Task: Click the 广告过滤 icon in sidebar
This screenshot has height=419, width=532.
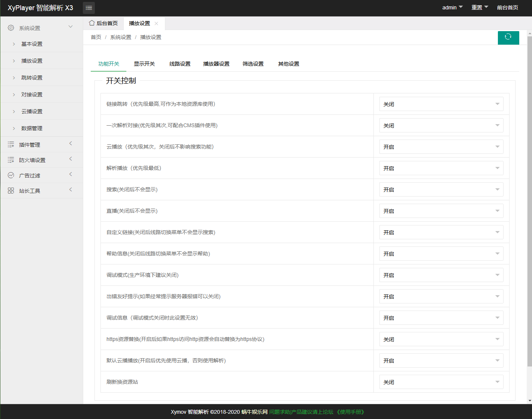Action: tap(11, 175)
